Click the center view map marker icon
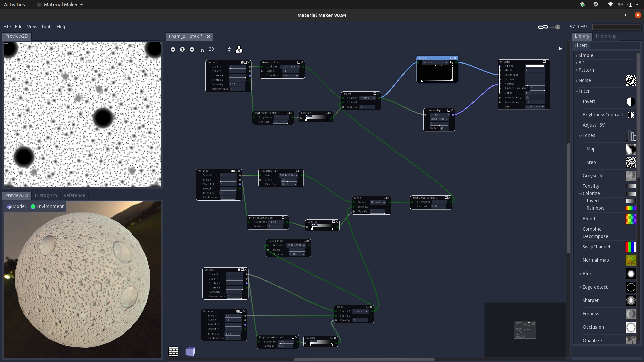 point(239,49)
